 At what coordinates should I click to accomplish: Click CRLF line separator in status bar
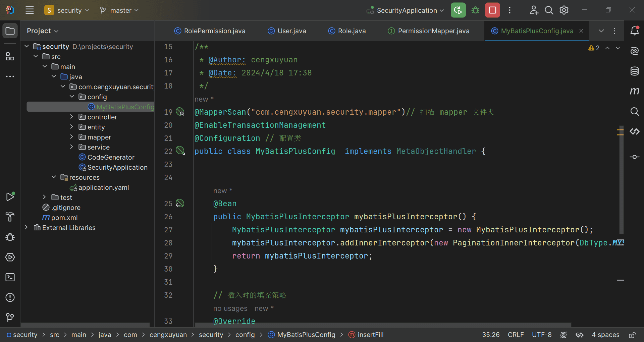[x=516, y=335]
